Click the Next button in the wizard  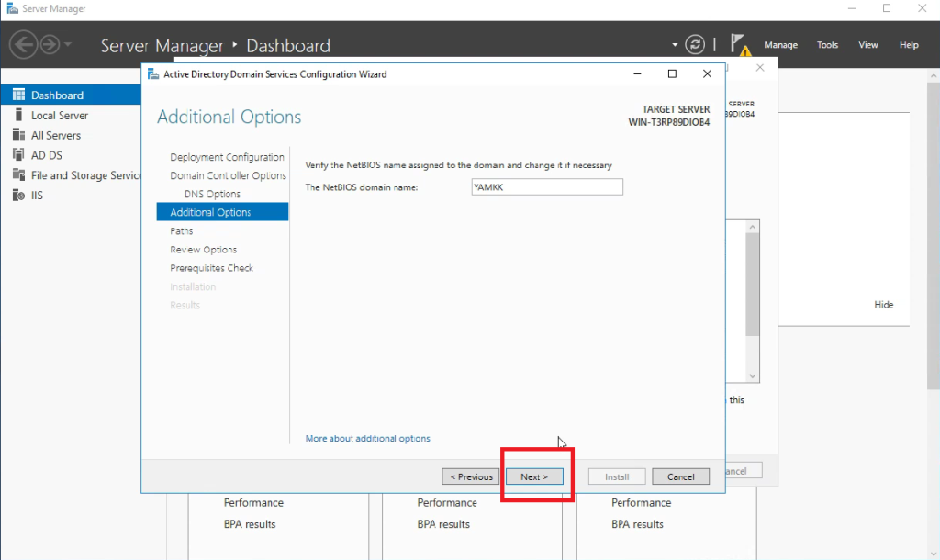click(x=535, y=476)
